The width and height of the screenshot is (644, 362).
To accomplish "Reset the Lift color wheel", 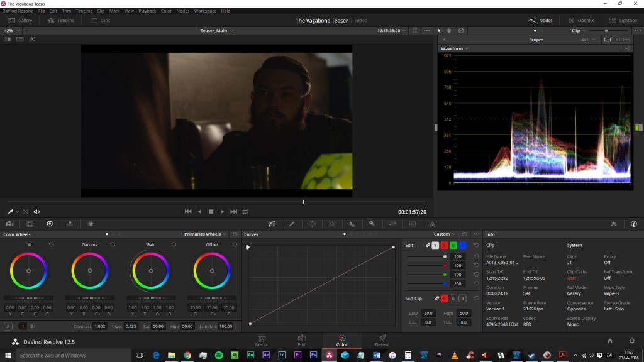I will coord(52,245).
